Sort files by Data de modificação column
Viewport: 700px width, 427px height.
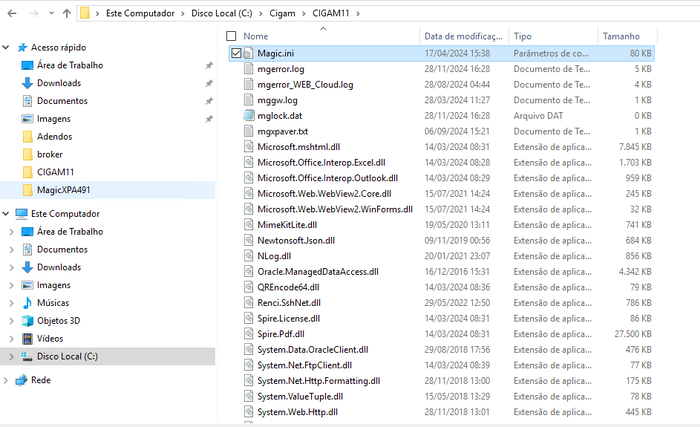[463, 36]
